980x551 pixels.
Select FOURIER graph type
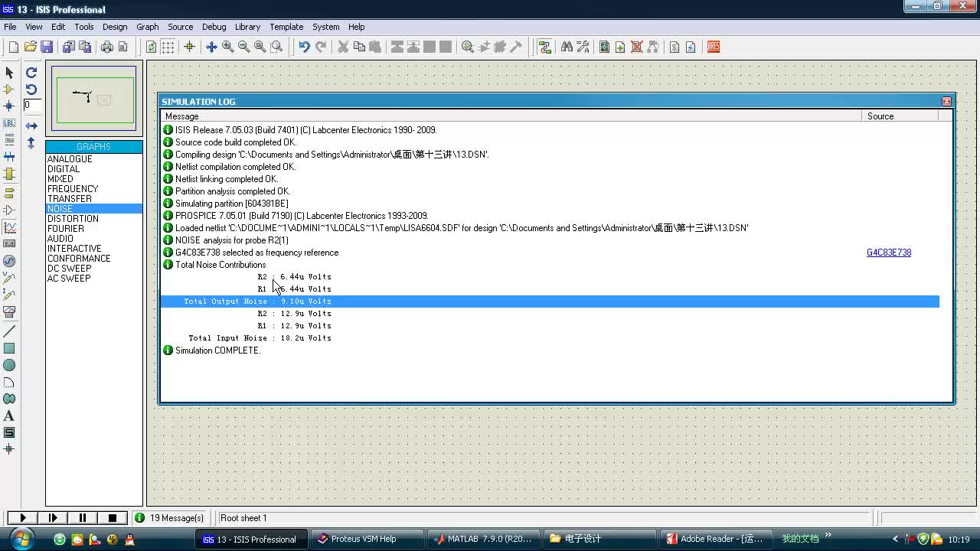[94, 229]
